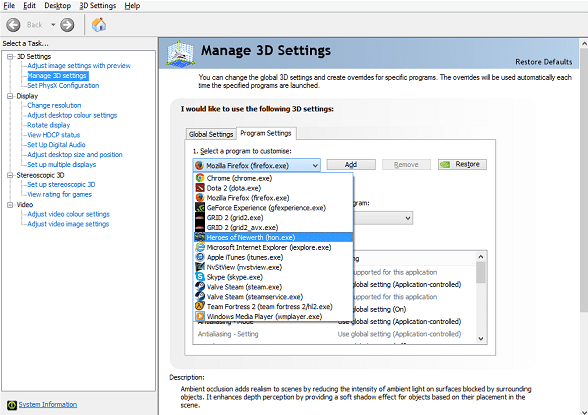588x415 pixels.
Task: Open Set up multiple displays
Action: click(x=62, y=165)
